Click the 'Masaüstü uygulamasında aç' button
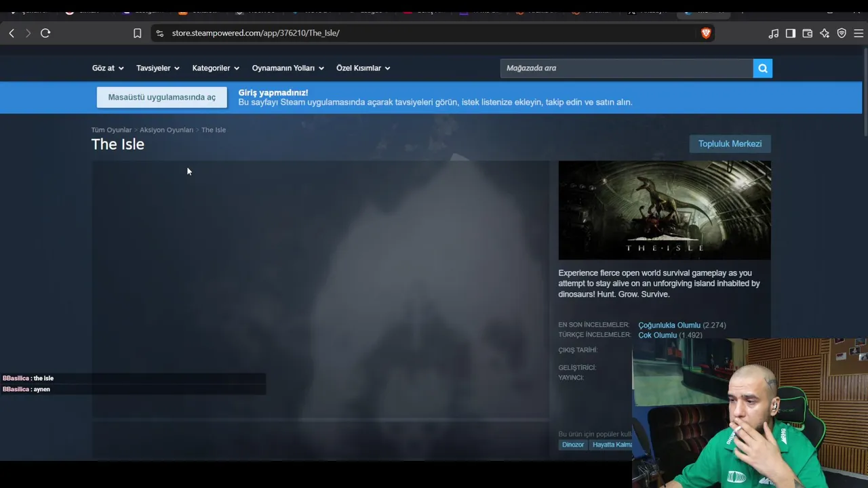This screenshot has width=868, height=488. (162, 97)
